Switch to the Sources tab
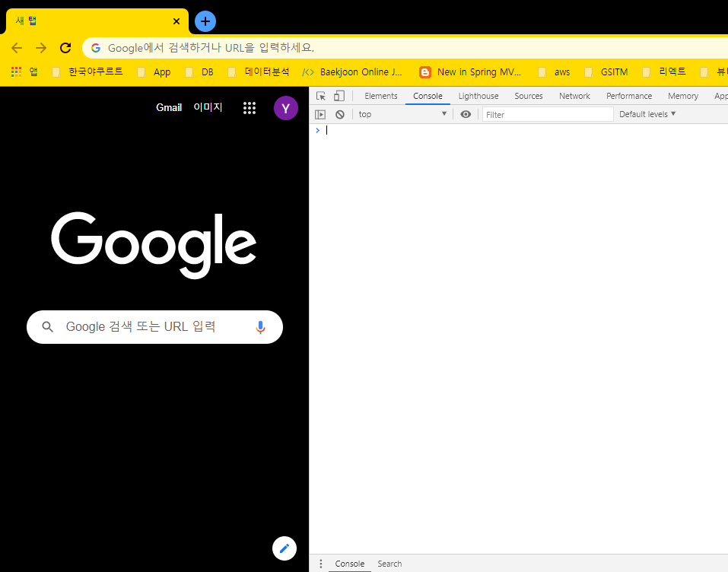The height and width of the screenshot is (572, 728). pos(529,96)
